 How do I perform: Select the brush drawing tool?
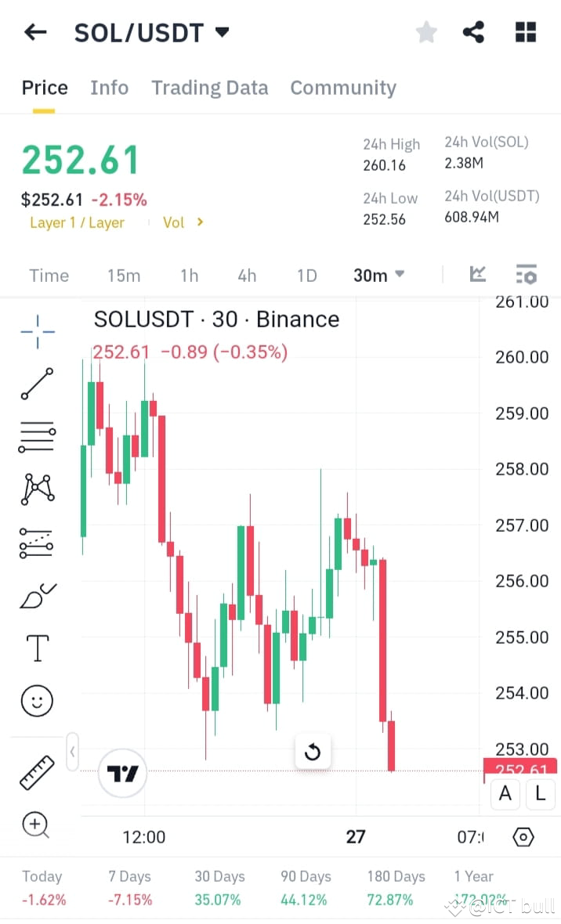37,594
